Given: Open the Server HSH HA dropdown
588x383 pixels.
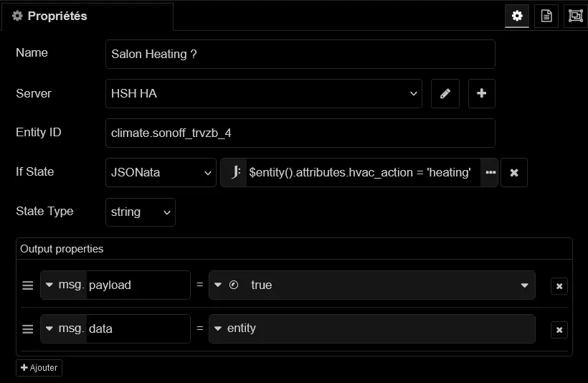Looking at the screenshot, I should tap(263, 93).
